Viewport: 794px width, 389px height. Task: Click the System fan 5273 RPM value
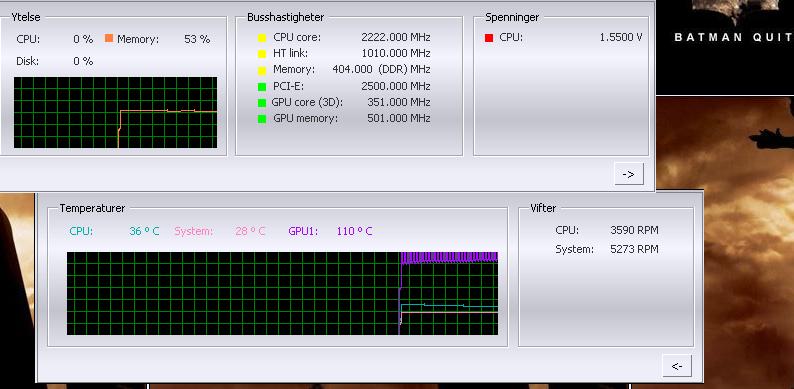coord(634,249)
